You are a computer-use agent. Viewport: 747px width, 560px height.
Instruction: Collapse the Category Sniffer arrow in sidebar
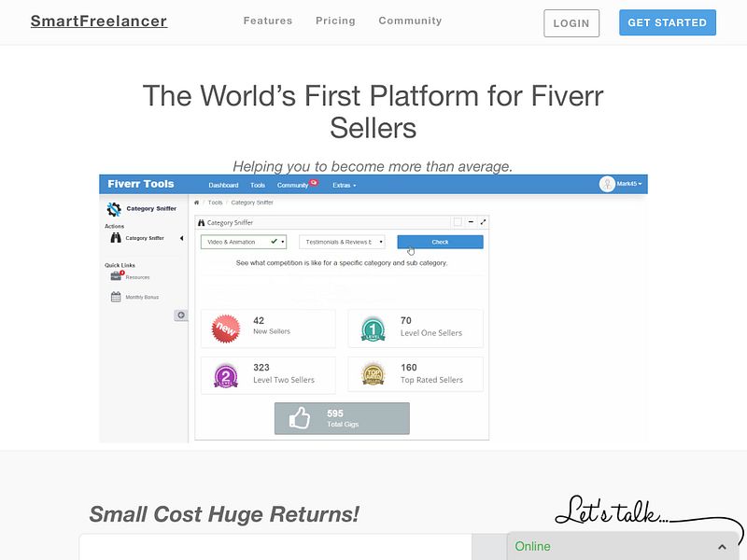pyautogui.click(x=181, y=238)
